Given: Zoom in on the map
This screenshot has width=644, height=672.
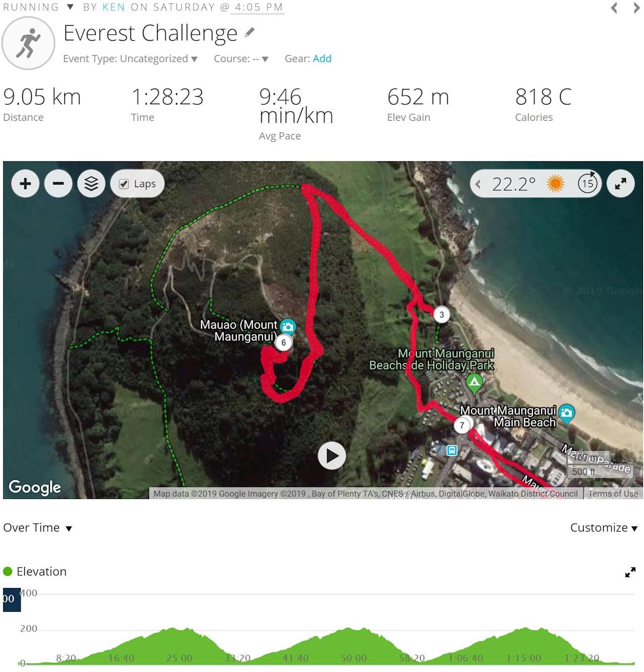Looking at the screenshot, I should tap(25, 184).
